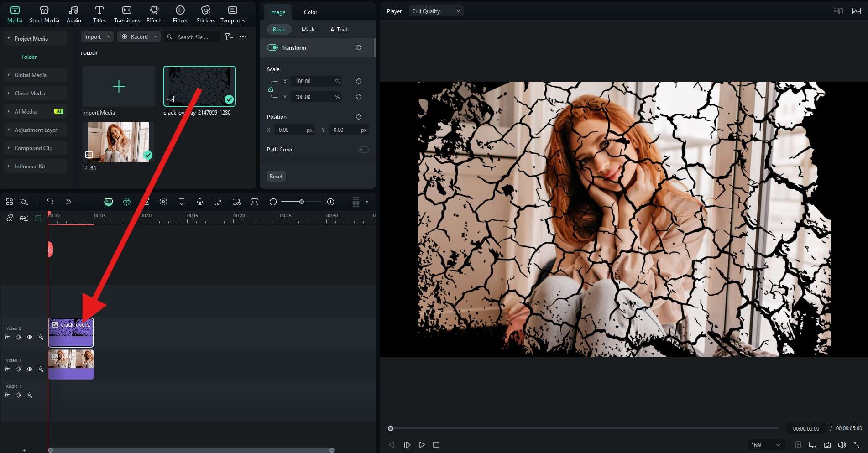Screen dimensions: 868x453
Task: Expand the Influence Kit section
Action: [9, 166]
